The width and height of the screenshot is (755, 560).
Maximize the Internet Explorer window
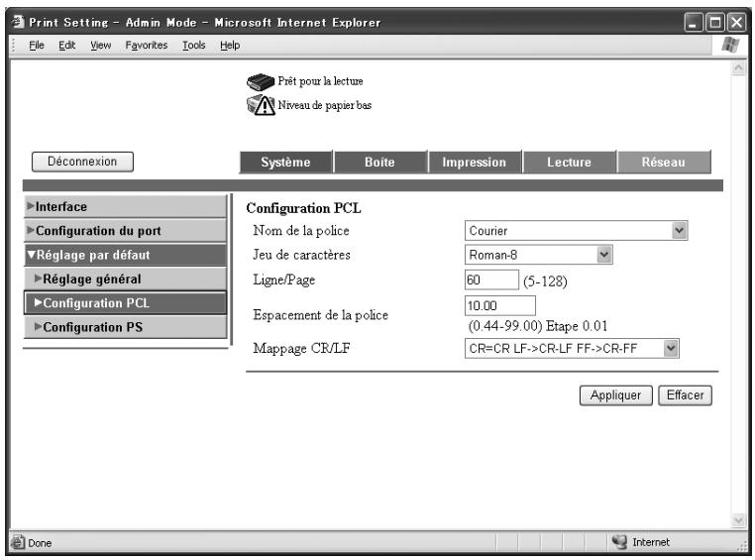tap(715, 22)
